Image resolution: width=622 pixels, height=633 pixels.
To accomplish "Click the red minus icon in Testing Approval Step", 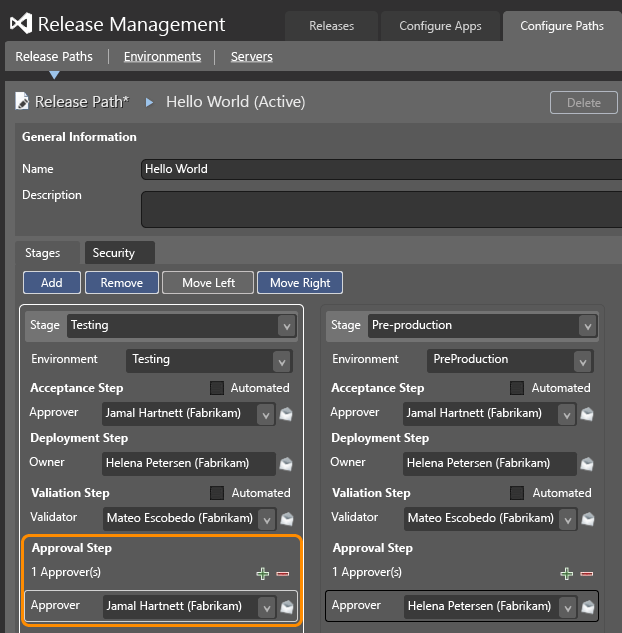I will 283,573.
